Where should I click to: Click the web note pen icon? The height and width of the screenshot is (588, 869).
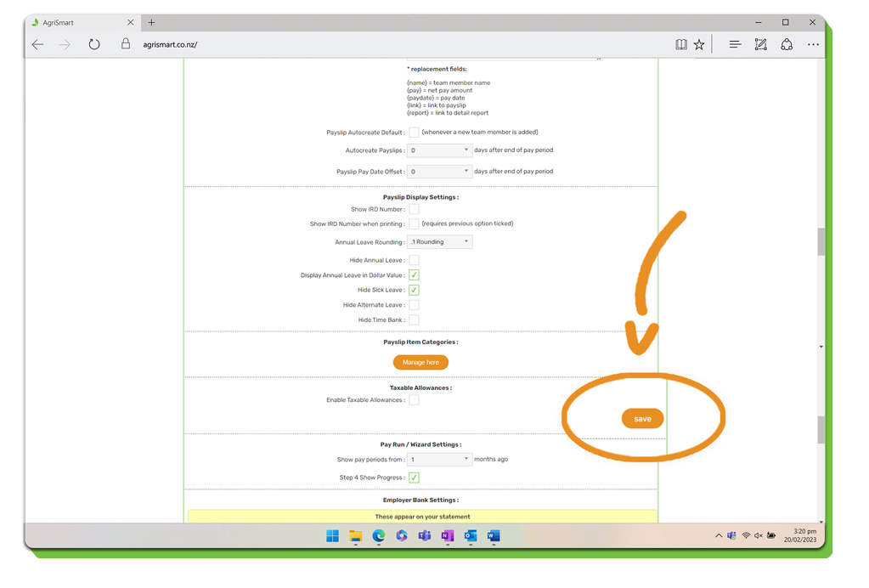760,44
